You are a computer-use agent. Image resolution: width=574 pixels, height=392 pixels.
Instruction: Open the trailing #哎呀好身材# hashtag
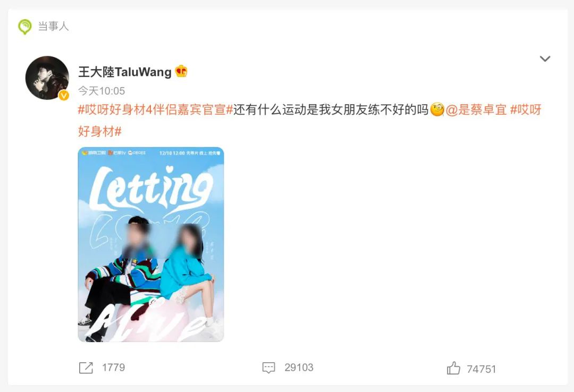[x=310, y=120]
